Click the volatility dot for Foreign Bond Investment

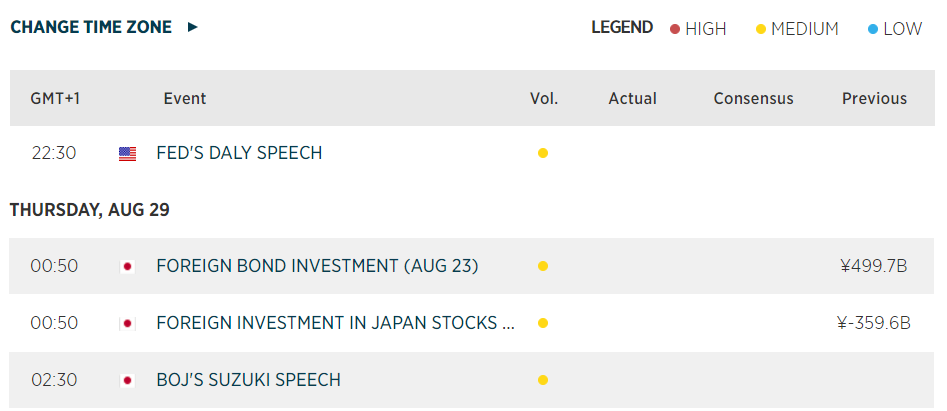pos(543,267)
